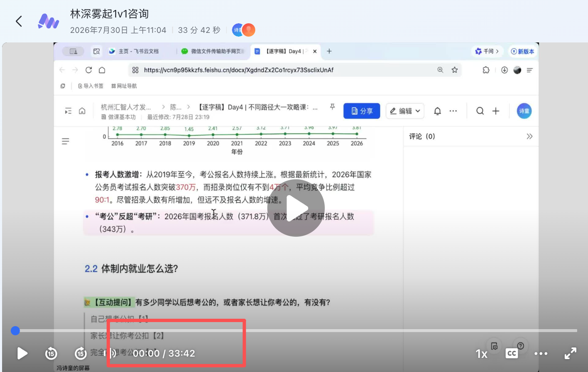Change the 1x playback speed
Screen dimensions: 588x372
pos(481,354)
